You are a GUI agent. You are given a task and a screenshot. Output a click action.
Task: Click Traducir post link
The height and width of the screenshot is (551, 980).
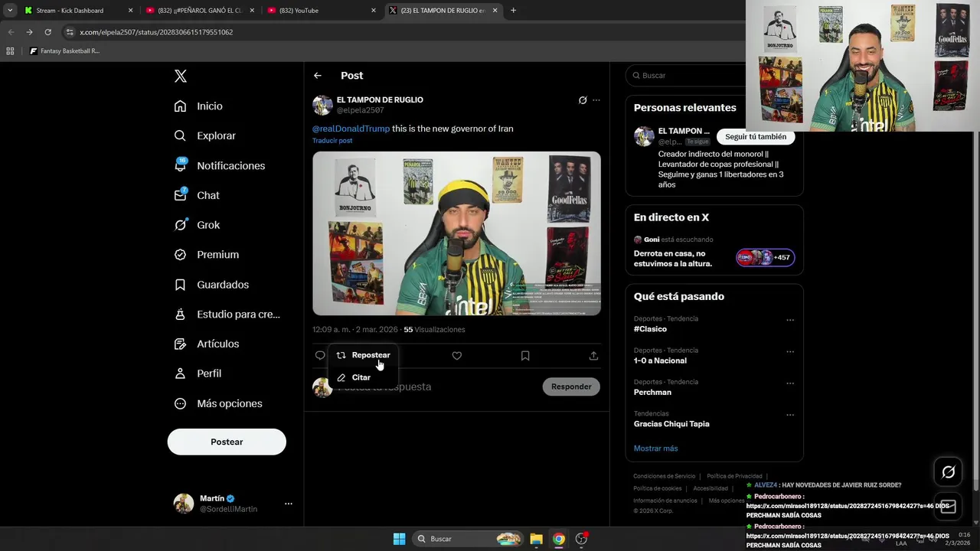[x=332, y=141]
